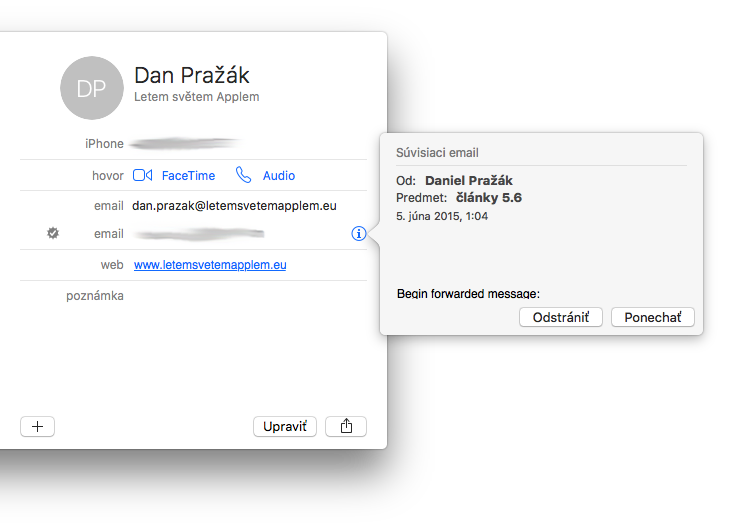Click the blue info icon beside email
Viewport: 733px width, 529px height.
(x=359, y=234)
